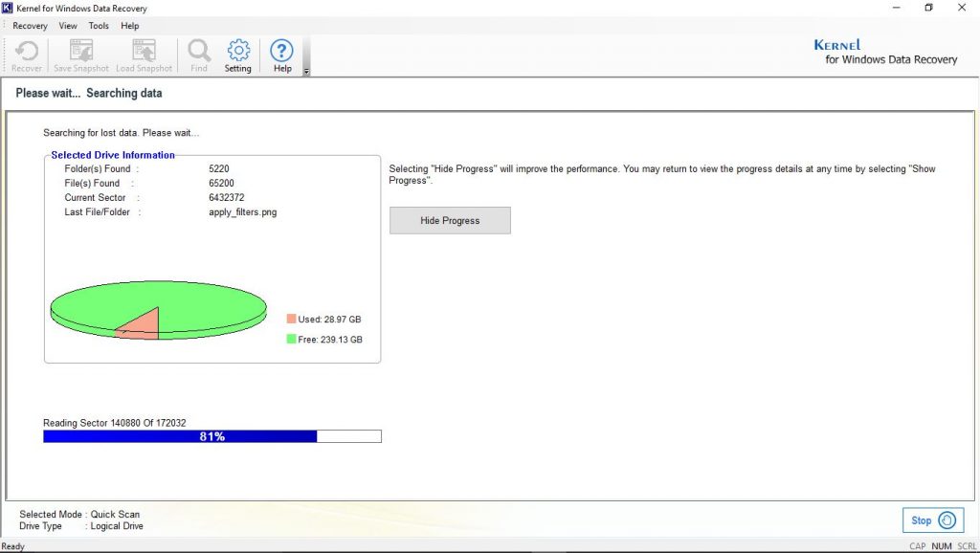The width and height of the screenshot is (980, 553).
Task: Open the Recovery menu
Action: click(30, 26)
